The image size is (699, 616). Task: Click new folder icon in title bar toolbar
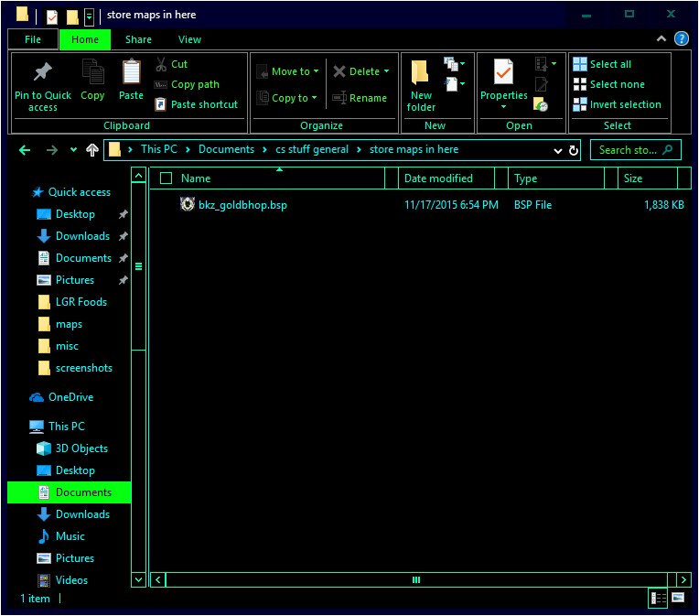click(72, 17)
